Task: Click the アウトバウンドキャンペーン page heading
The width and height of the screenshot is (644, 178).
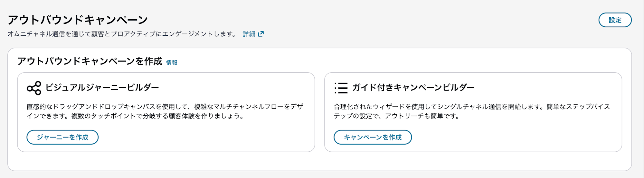Action: (x=78, y=20)
